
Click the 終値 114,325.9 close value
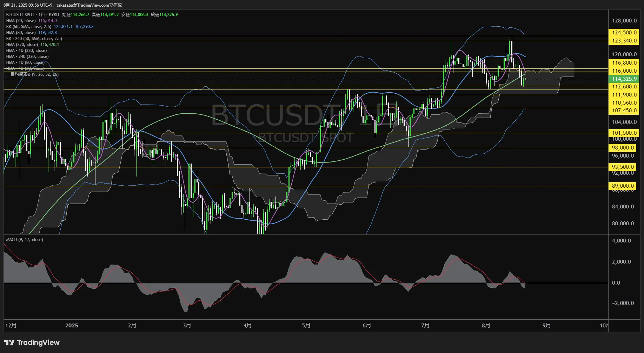[x=164, y=15]
